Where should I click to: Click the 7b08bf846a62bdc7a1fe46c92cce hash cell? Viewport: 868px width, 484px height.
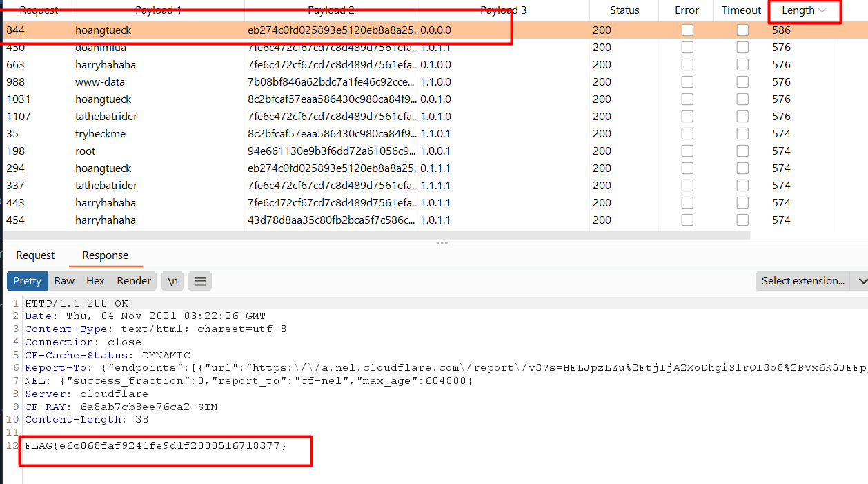[333, 82]
